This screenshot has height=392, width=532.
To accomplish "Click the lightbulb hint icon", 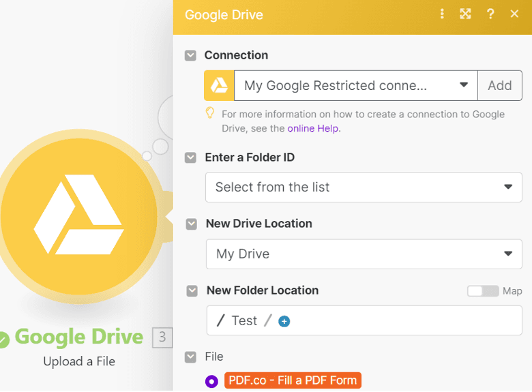I will pos(210,113).
